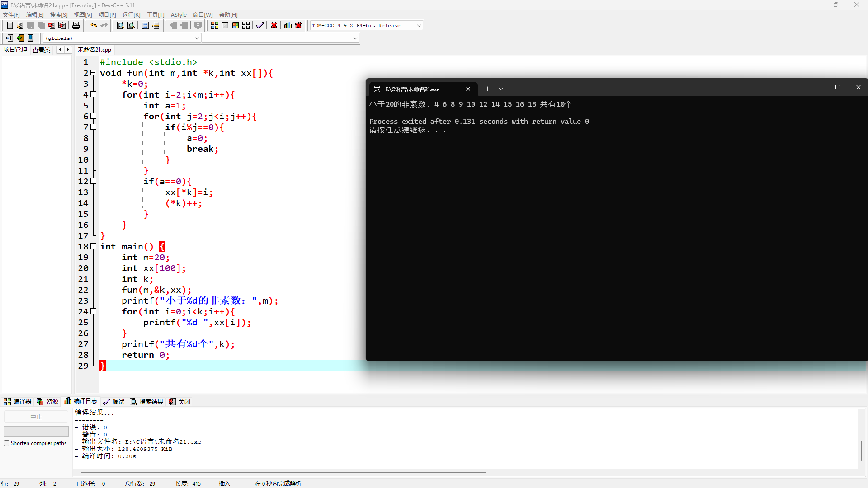
Task: Collapse fold marker at line 2
Action: pos(94,73)
